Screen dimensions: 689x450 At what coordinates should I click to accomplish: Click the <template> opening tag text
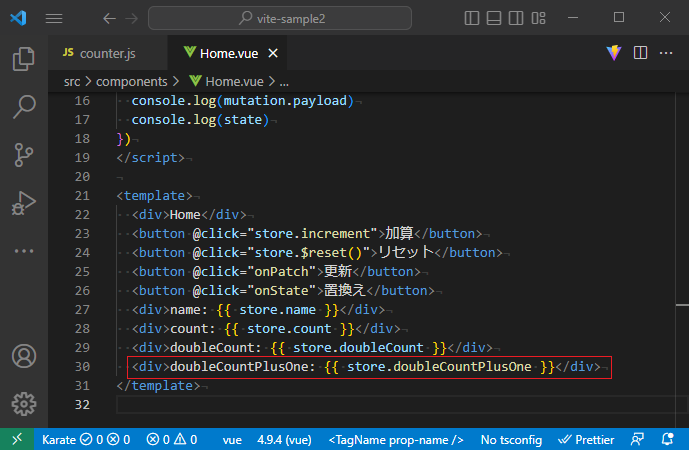(x=154, y=196)
